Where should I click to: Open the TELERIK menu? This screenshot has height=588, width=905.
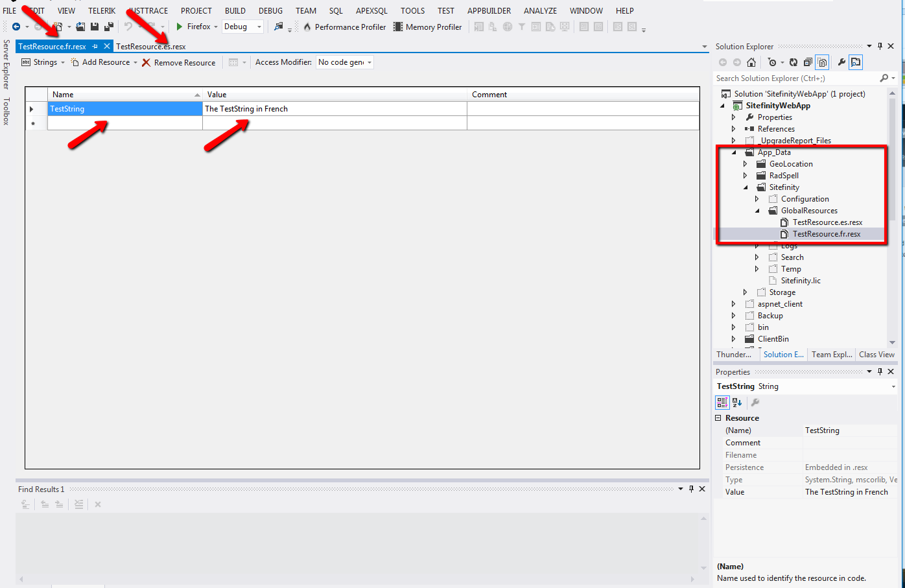point(102,10)
